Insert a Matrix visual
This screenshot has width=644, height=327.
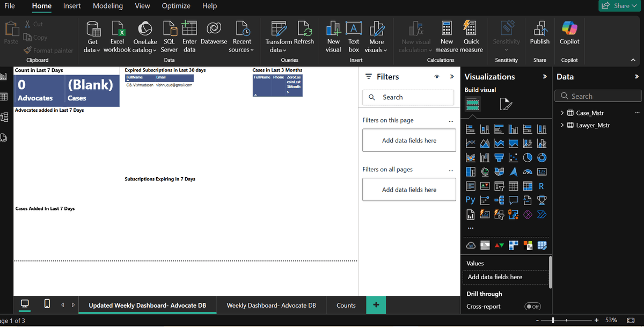[x=527, y=186]
